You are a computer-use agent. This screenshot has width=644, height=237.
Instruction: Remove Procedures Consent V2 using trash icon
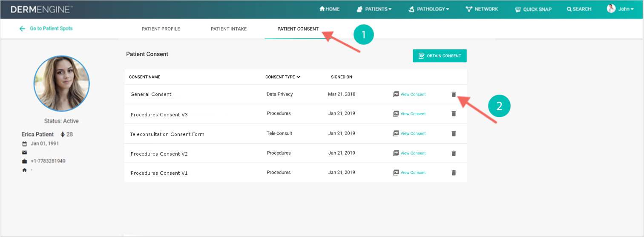click(x=454, y=153)
